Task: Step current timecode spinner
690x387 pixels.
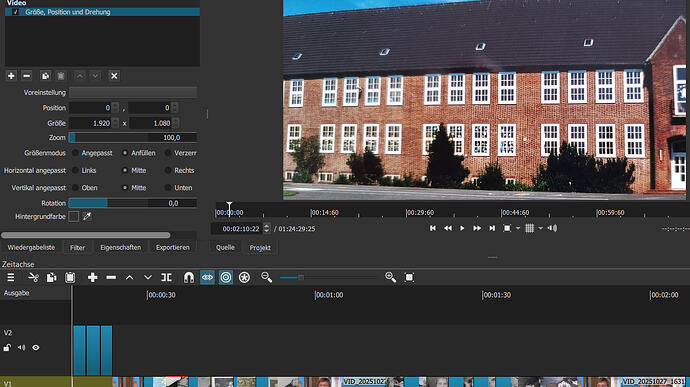Action: click(x=266, y=229)
